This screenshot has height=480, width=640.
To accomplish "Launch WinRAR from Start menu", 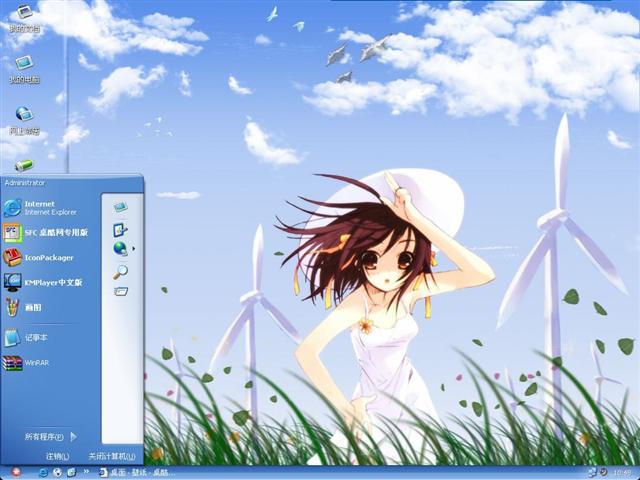I will (x=51, y=362).
